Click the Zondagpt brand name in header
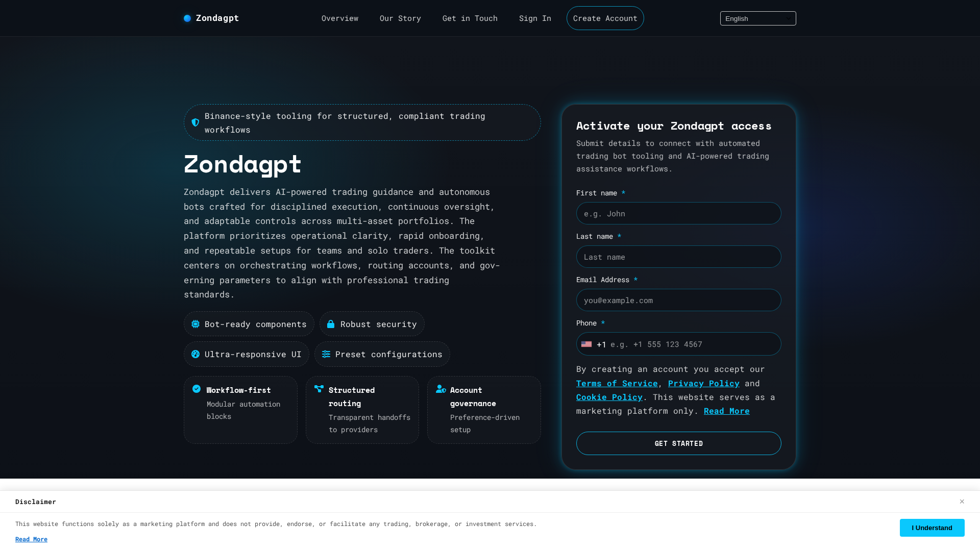The height and width of the screenshot is (551, 980). 217,18
